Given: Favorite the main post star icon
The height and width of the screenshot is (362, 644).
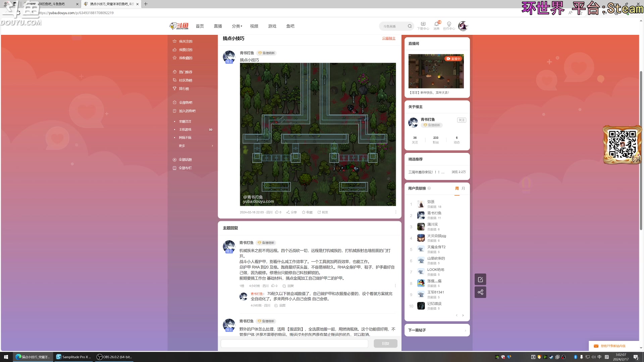Looking at the screenshot, I should (307, 212).
